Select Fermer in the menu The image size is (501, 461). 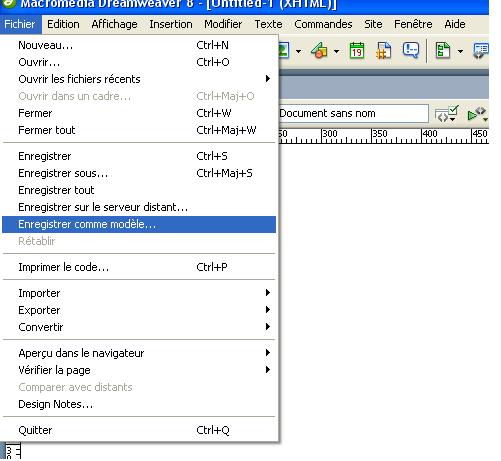pos(139,113)
